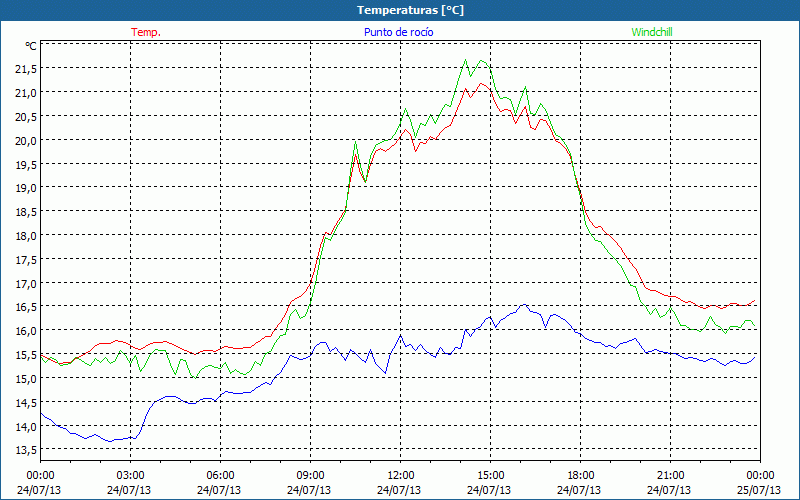
Task: Click the 16,0 y-axis value
Action: click(x=26, y=331)
